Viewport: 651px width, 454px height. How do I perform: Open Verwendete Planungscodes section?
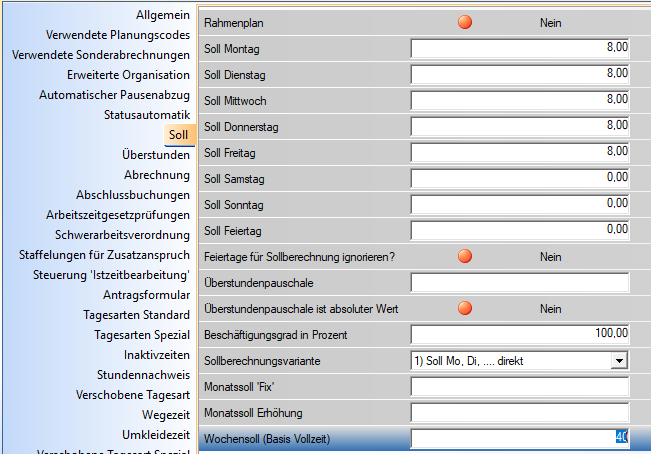click(x=117, y=35)
